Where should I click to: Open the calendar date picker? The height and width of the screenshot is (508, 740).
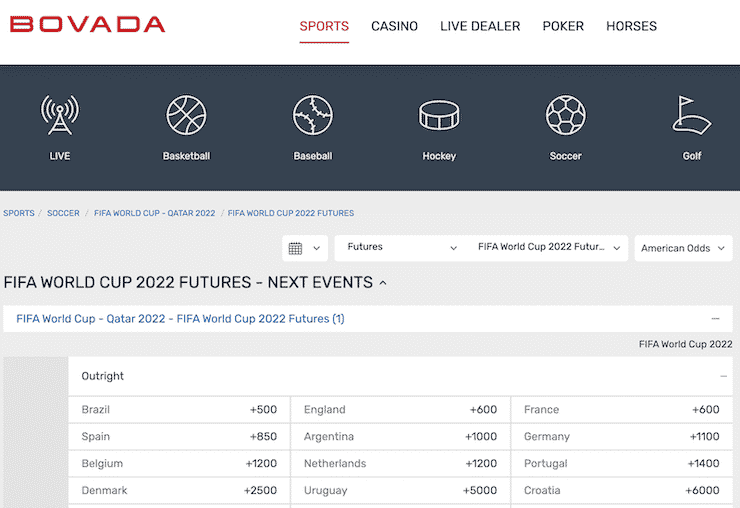point(305,248)
